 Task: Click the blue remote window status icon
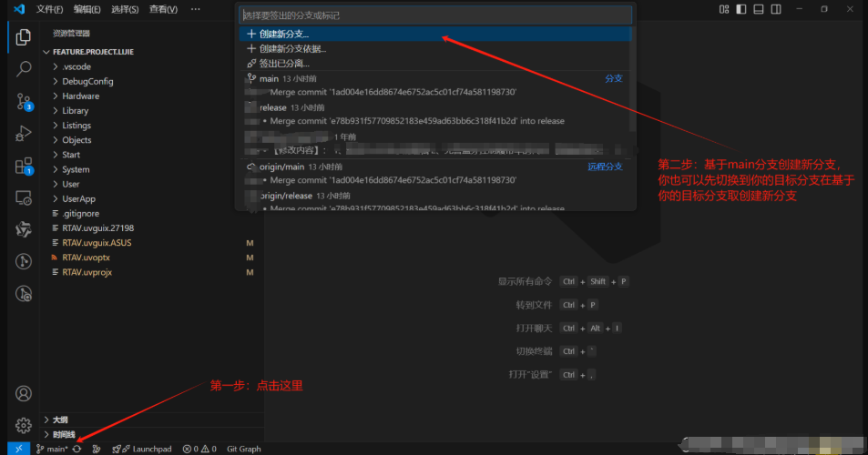click(x=19, y=449)
